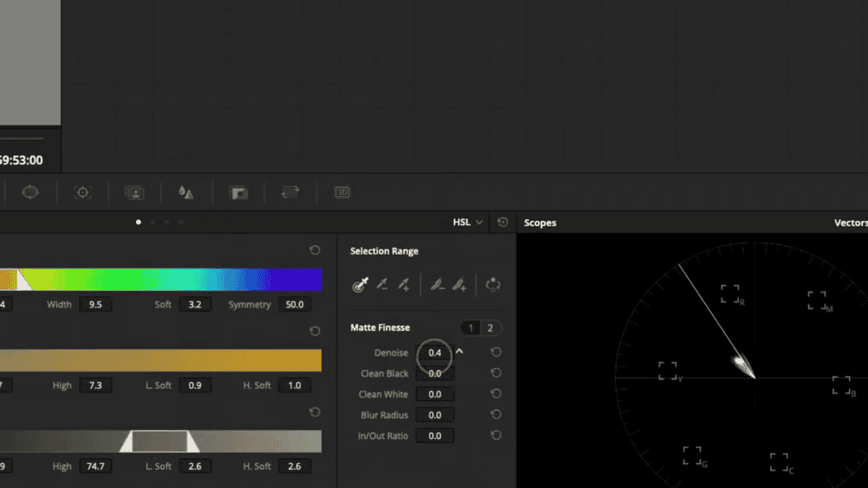Open the Vectorscope scope type dropdown
Viewport: 868px width, 488px height.
(x=851, y=222)
